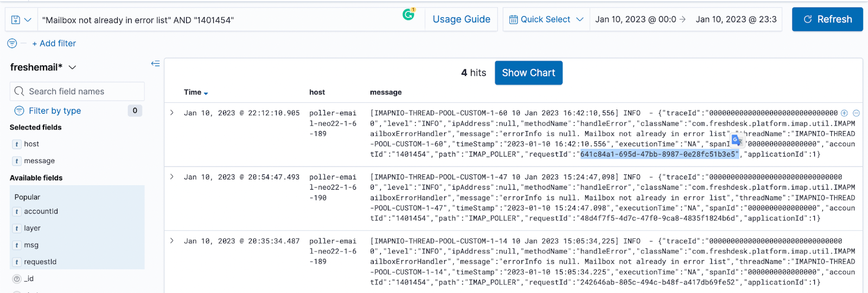Open the Filter by type menu
Image resolution: width=868 pixels, height=293 pixels.
click(55, 110)
